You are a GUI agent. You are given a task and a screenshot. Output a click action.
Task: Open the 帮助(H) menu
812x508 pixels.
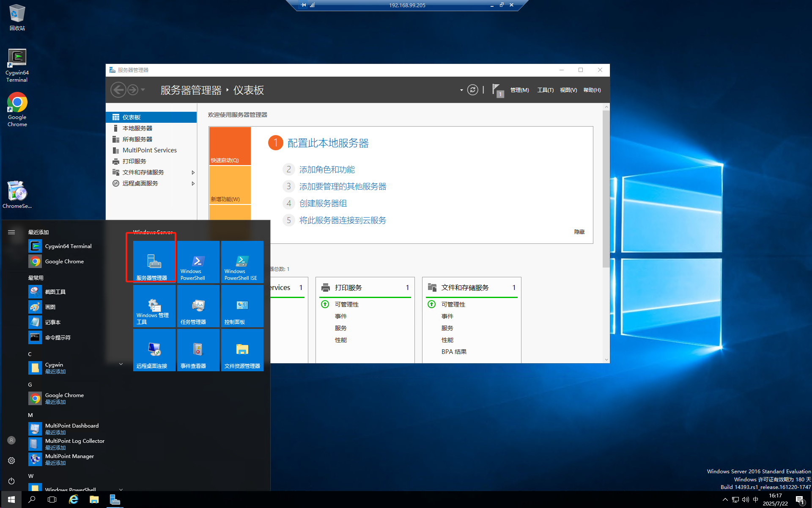pos(592,90)
